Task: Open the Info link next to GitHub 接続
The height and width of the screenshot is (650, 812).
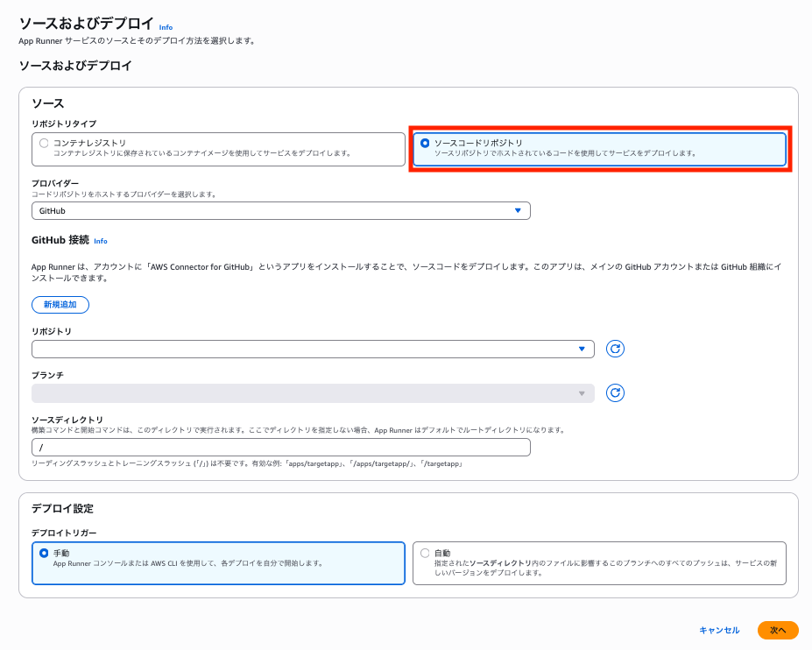Action: pos(101,241)
